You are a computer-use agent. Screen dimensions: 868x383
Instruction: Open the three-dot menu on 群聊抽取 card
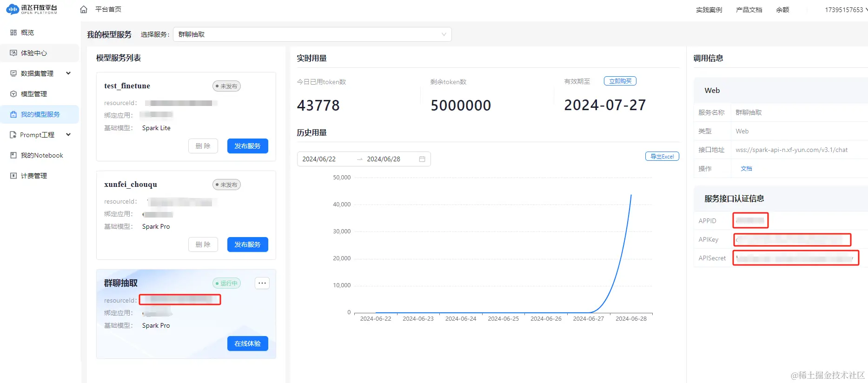pos(262,283)
